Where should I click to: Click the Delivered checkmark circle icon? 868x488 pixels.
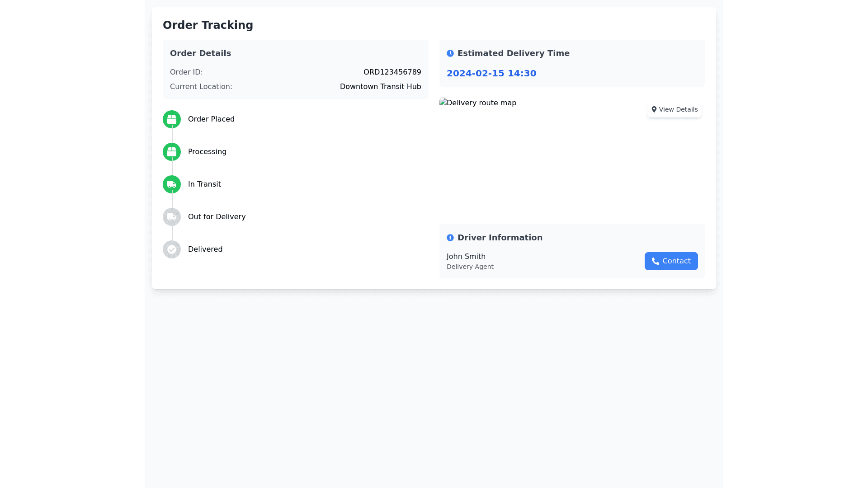[172, 249]
